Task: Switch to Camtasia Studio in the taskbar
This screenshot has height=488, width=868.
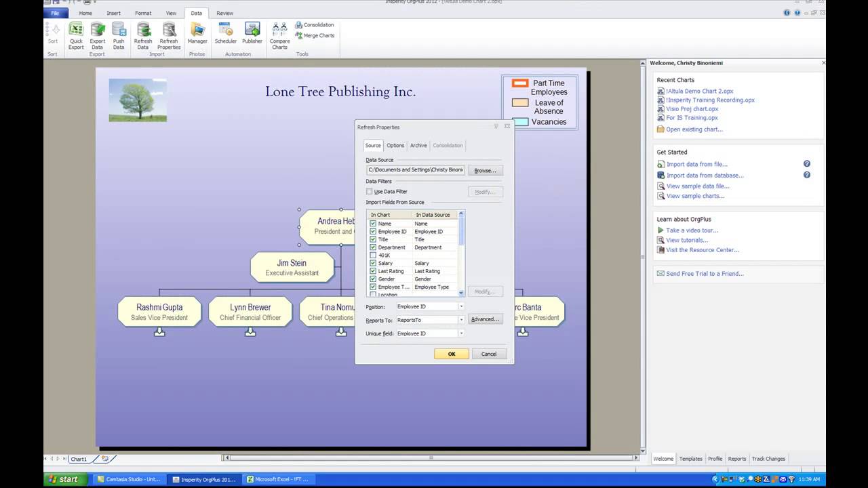Action: pos(129,479)
